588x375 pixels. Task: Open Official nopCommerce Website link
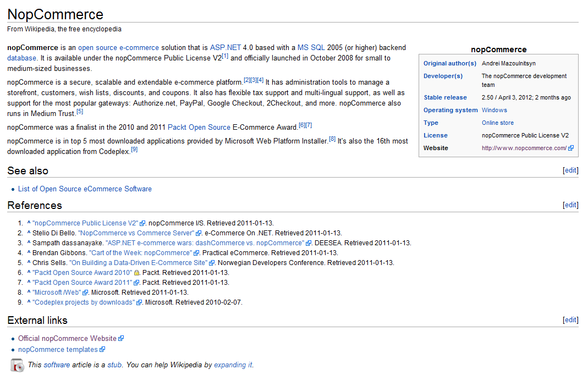tap(67, 339)
